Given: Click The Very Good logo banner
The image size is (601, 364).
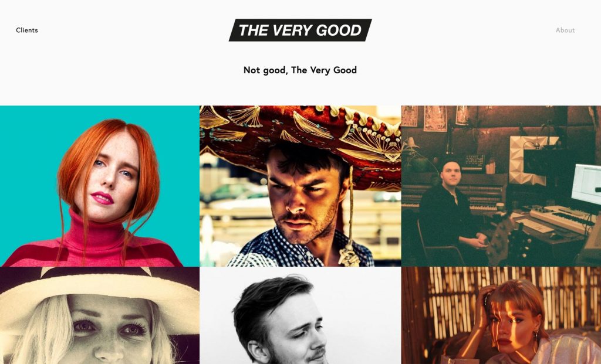Looking at the screenshot, I should (x=300, y=30).
